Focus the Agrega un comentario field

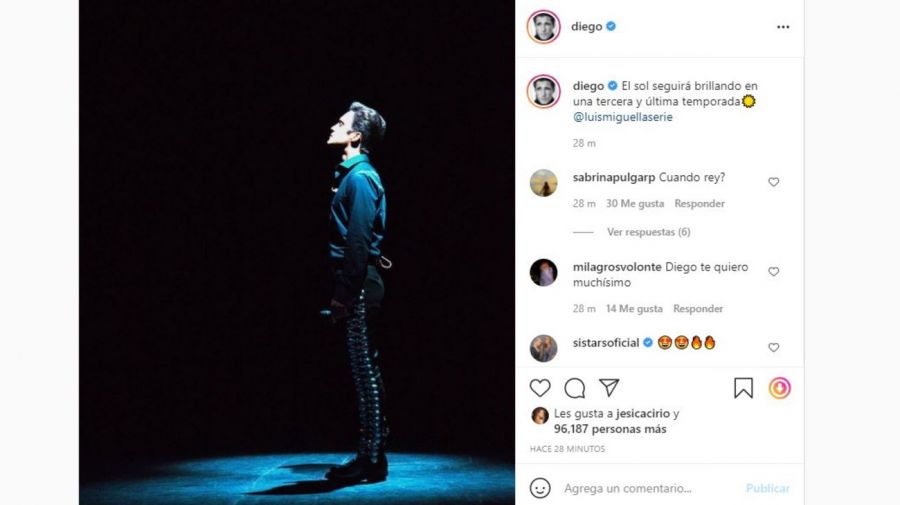pyautogui.click(x=649, y=488)
